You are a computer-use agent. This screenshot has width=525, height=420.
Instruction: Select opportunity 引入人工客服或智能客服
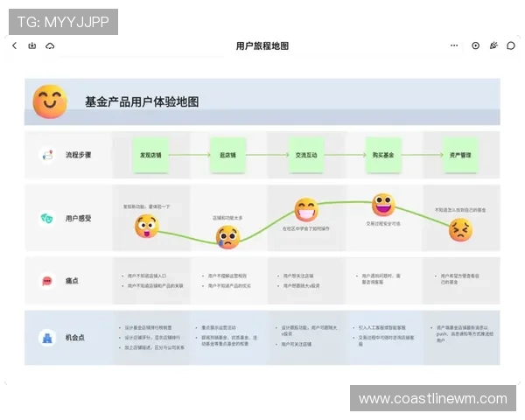pyautogui.click(x=382, y=327)
